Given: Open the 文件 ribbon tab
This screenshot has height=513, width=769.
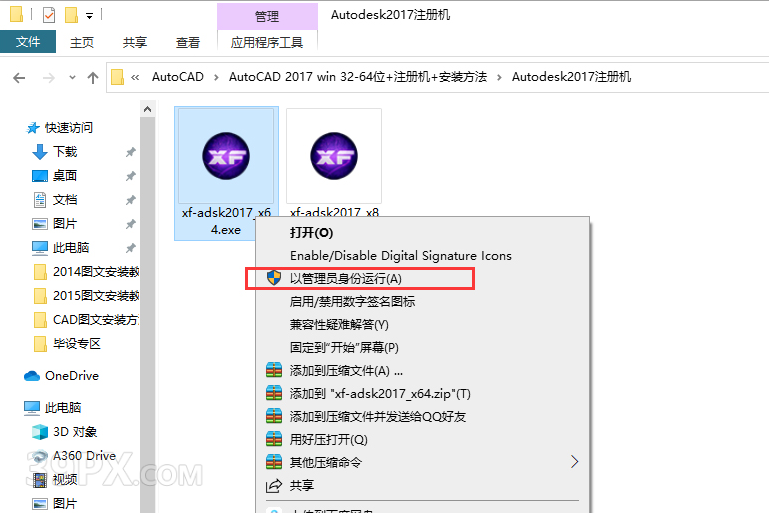Looking at the screenshot, I should (28, 42).
